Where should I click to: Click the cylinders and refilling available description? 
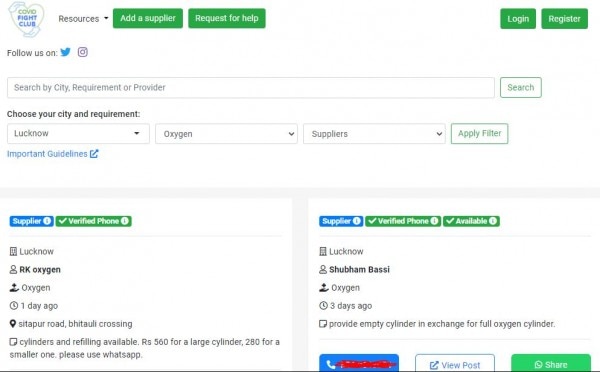145,348
